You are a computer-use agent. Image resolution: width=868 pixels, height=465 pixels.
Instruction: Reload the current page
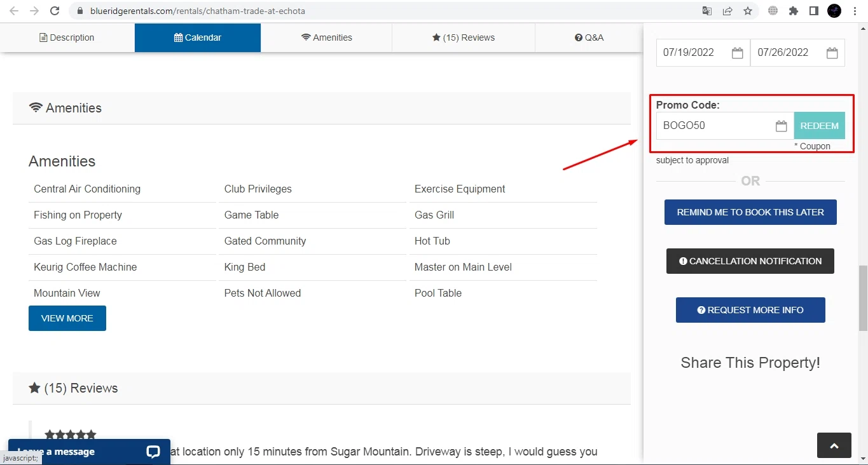(x=55, y=11)
